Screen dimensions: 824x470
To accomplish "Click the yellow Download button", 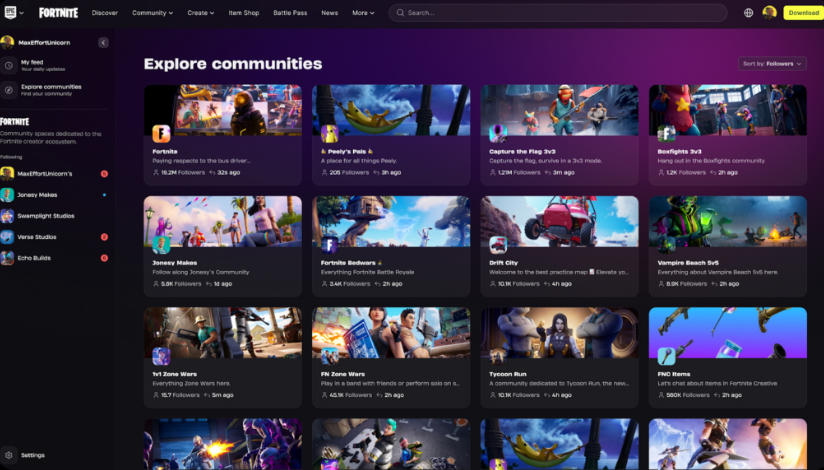I will pos(804,13).
